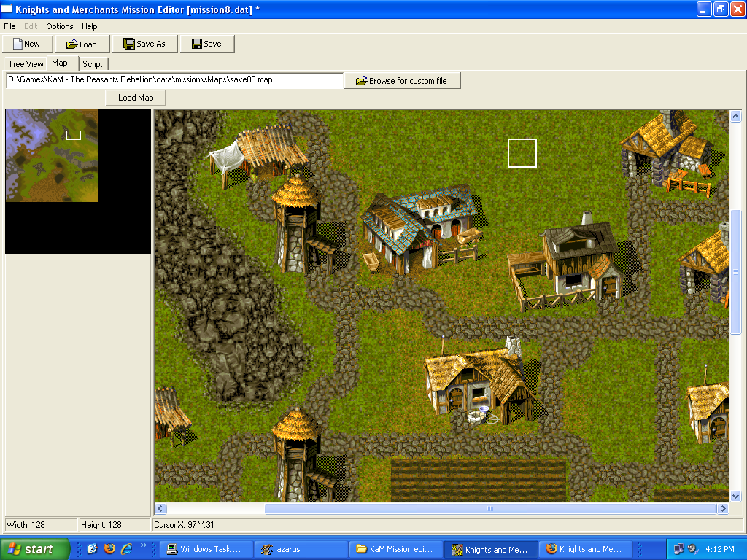Open KaM Mission editor folder taskbar item
Viewport: 747px width, 560px height.
395,549
